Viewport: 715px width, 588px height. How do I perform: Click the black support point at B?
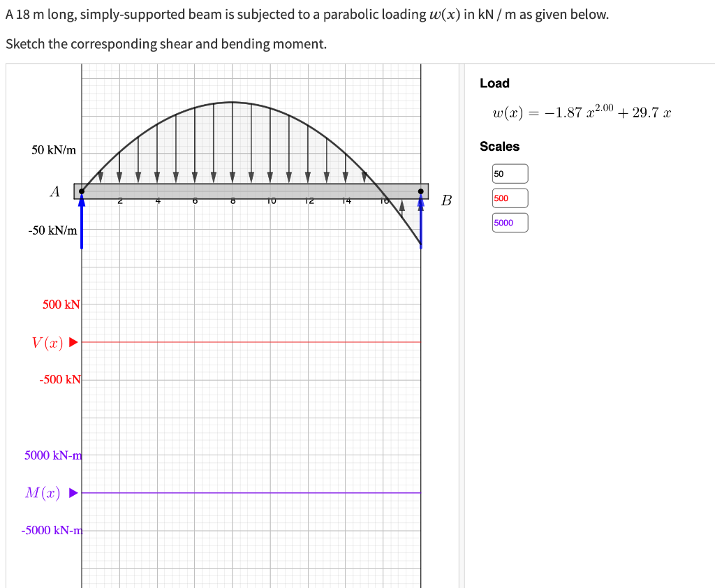(421, 191)
